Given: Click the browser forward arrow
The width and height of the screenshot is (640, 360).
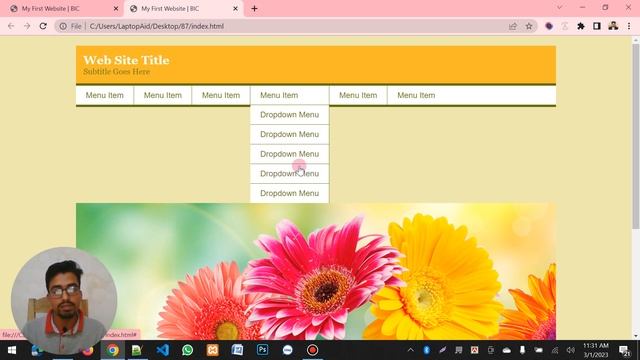Looking at the screenshot, I should coord(27,26).
